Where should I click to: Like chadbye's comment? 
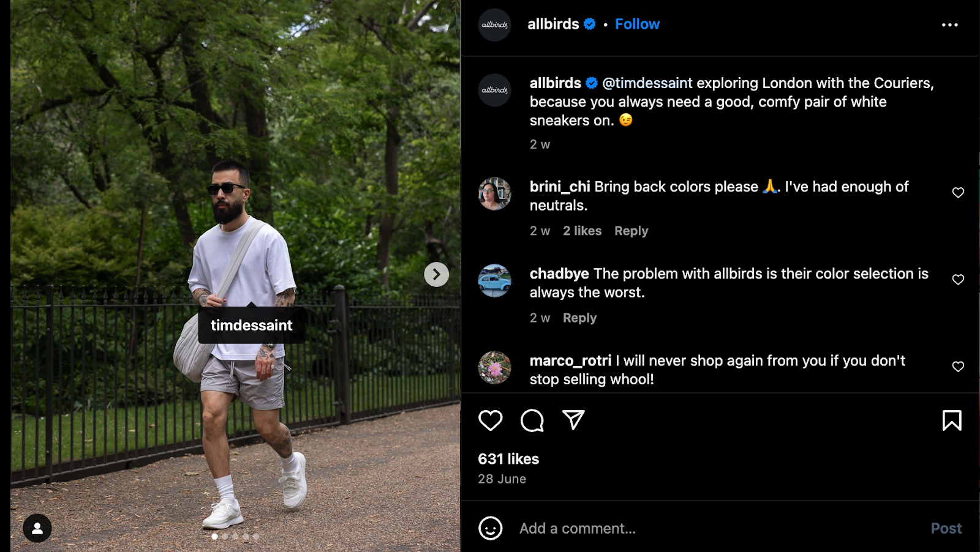click(x=958, y=280)
